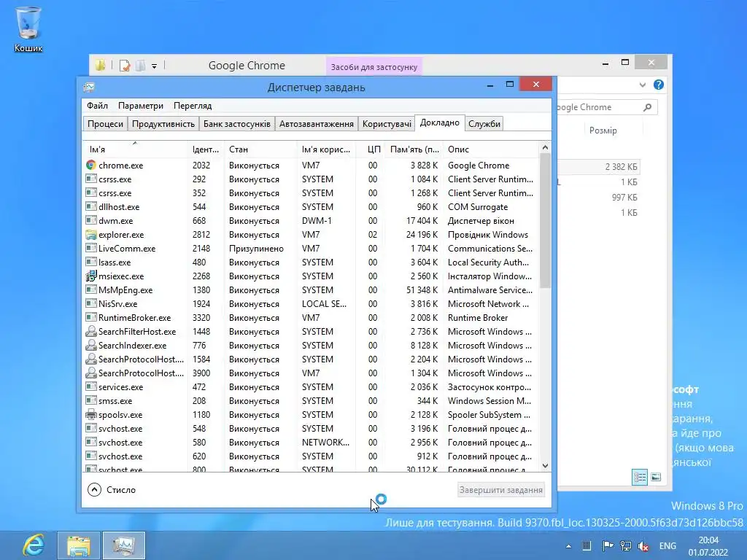Sort by the Стан column header
This screenshot has height=560, width=747.
pyautogui.click(x=260, y=149)
